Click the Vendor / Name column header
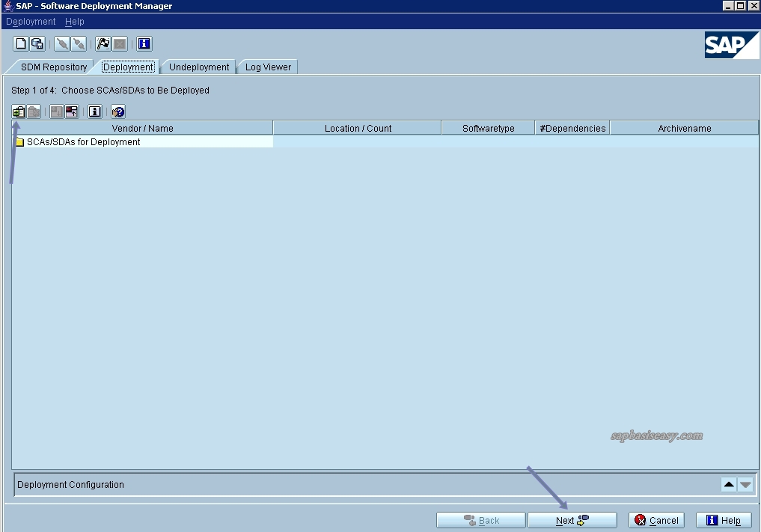 point(142,128)
